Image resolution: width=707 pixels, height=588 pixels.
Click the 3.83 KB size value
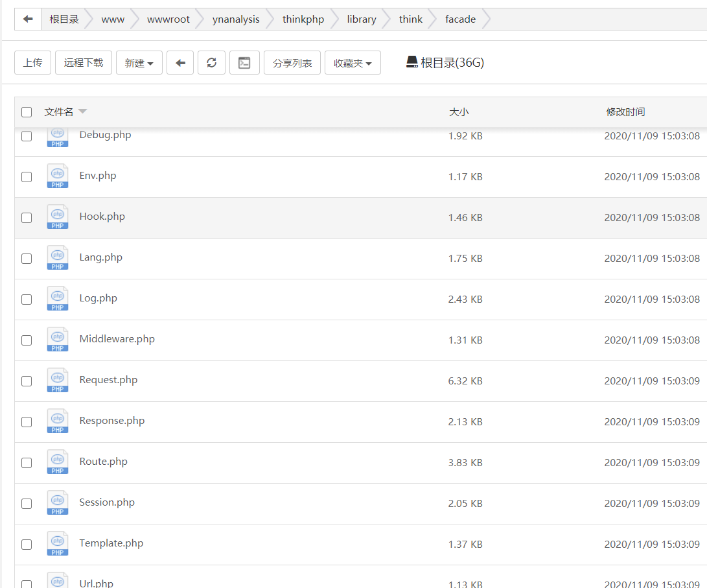tap(465, 463)
